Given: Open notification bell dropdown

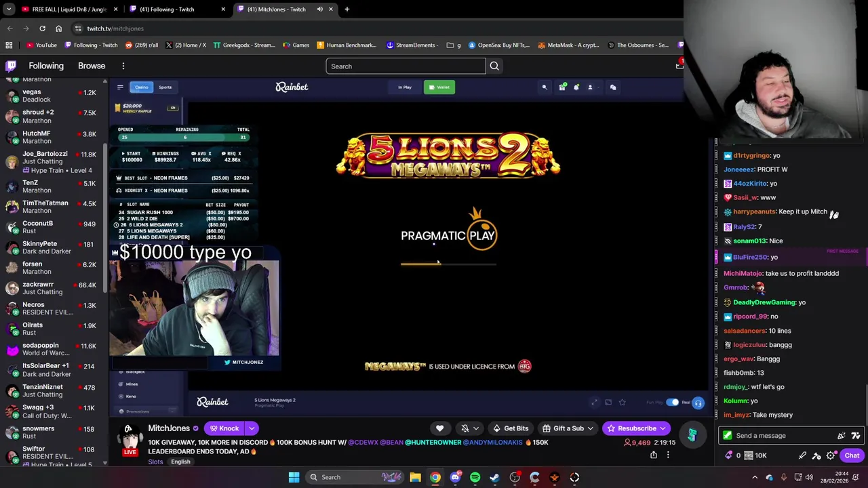Looking at the screenshot, I should point(469,428).
